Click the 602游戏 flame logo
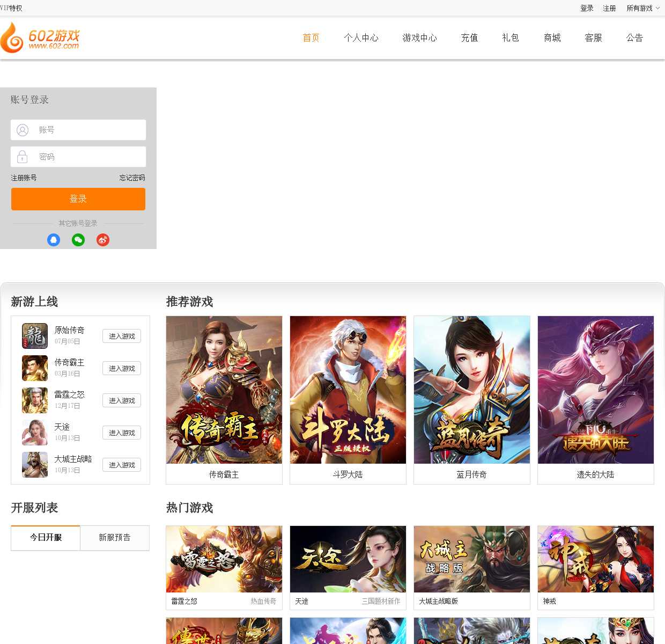 [40, 38]
